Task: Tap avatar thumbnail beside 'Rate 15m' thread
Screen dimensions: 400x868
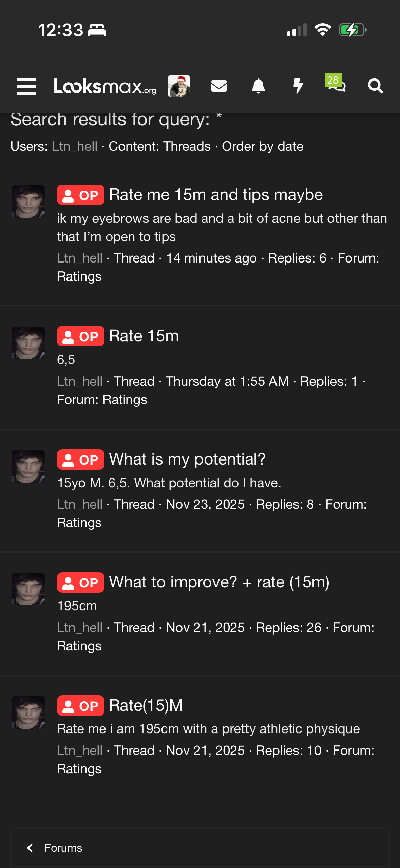Action: coord(28,343)
